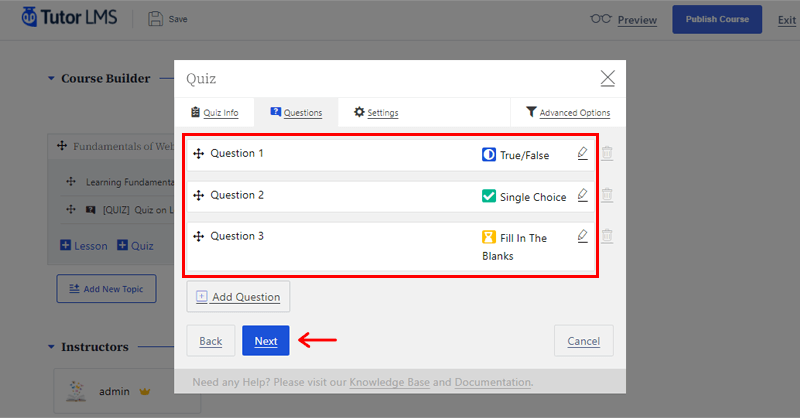Click the Single Choice checkmark icon

pyautogui.click(x=489, y=196)
